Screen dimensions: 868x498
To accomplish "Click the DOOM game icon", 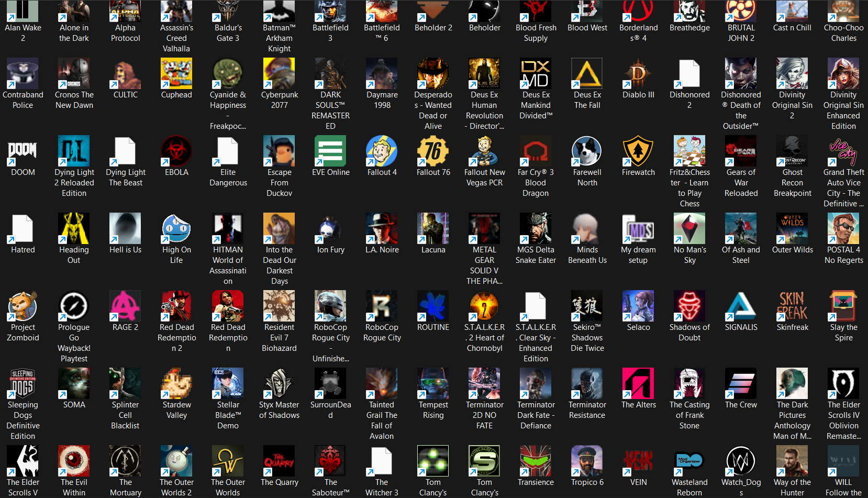I will pyautogui.click(x=23, y=151).
